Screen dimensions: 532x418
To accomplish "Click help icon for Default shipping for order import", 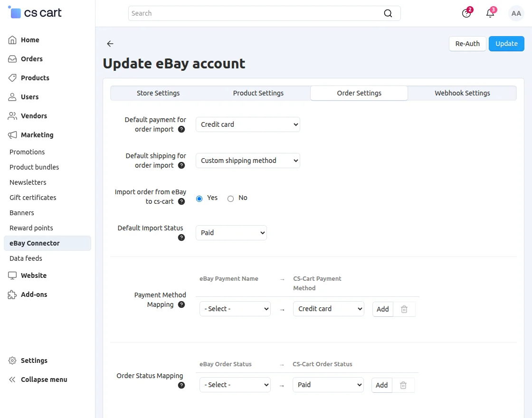I will (x=181, y=165).
